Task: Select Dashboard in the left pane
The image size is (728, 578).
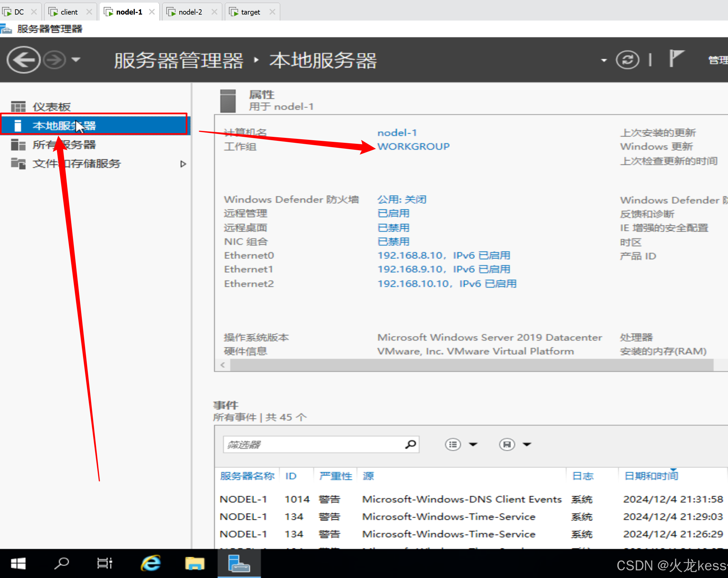Action: 51,107
